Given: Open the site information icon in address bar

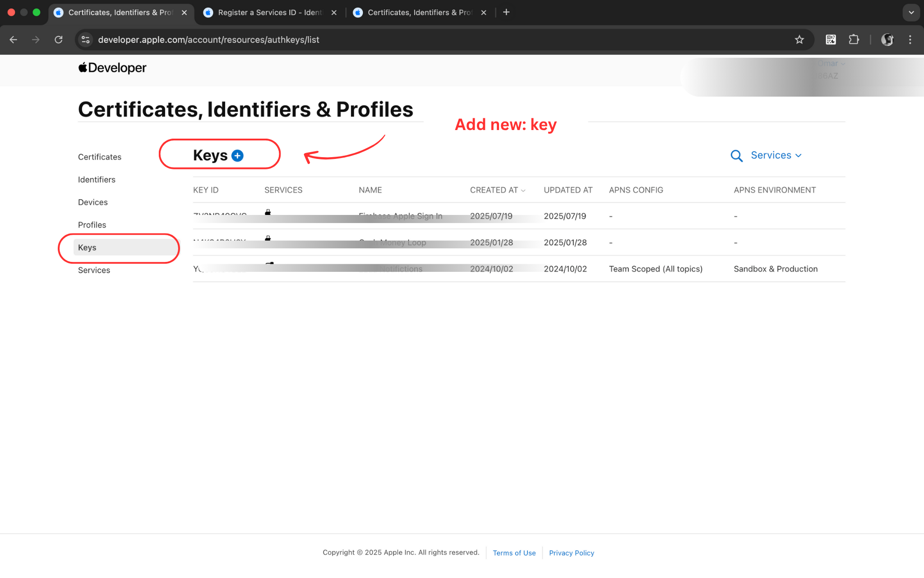Looking at the screenshot, I should [85, 40].
